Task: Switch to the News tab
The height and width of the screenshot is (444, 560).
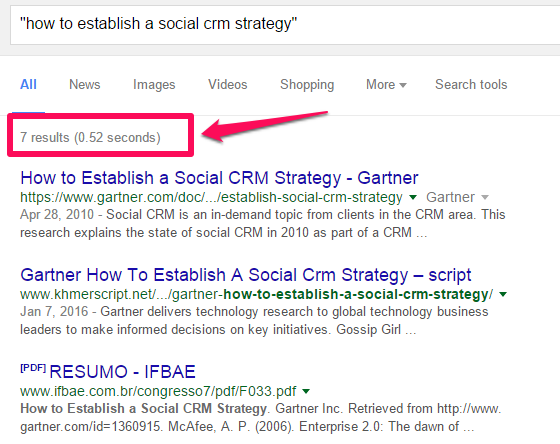Action: (85, 85)
